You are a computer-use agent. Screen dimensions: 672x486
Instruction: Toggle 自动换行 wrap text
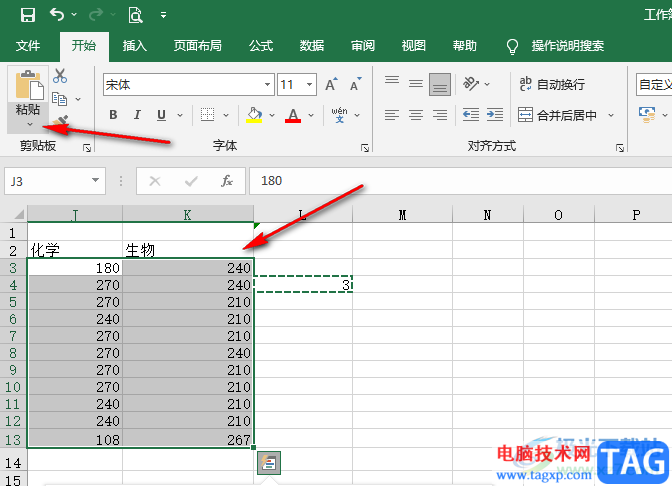pos(552,84)
